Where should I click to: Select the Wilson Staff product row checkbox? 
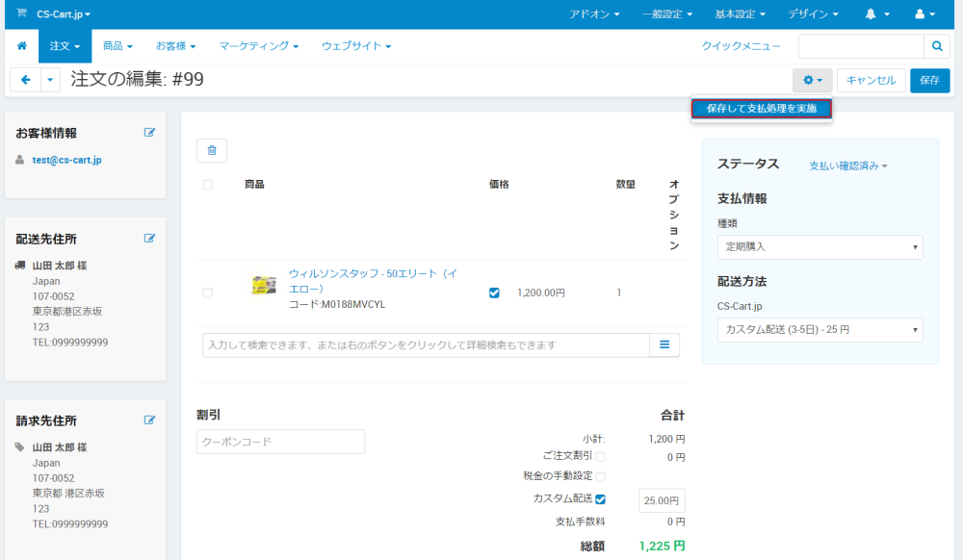(x=208, y=293)
